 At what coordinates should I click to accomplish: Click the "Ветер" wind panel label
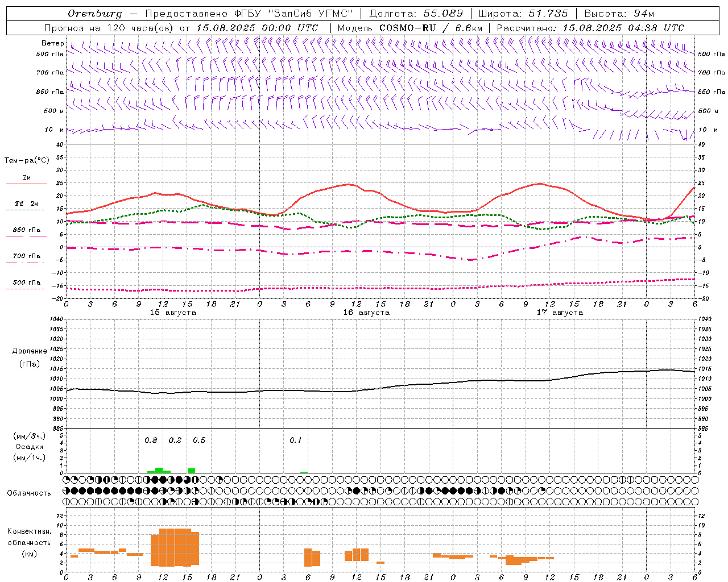53,43
